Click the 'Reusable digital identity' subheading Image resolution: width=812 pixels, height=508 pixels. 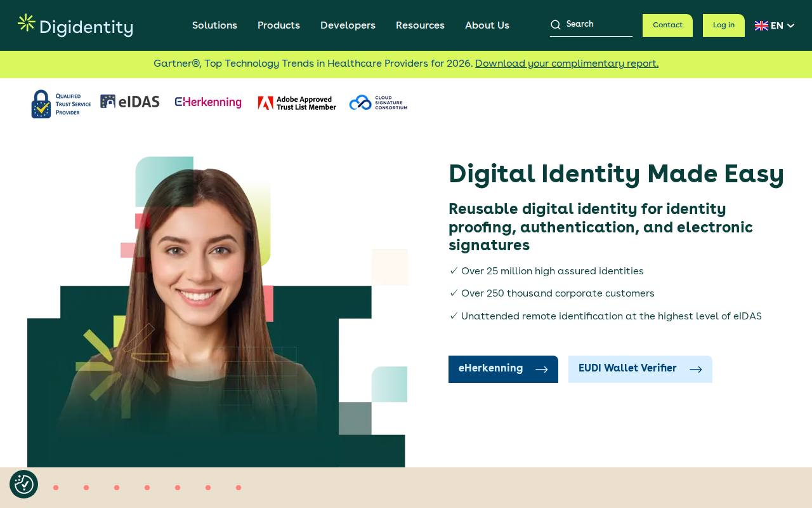[x=601, y=227]
